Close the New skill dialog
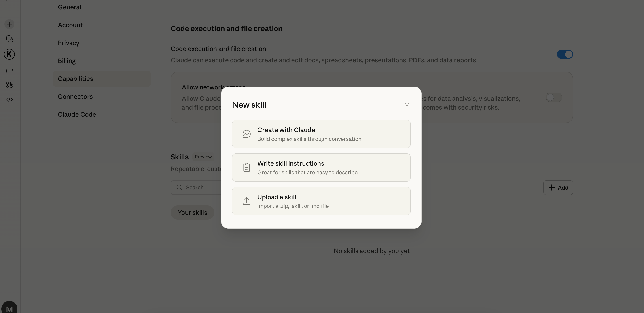The image size is (644, 313). (407, 105)
